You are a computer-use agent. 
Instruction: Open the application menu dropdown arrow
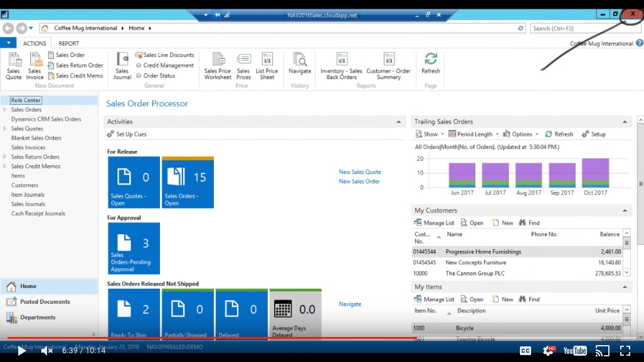click(8, 43)
